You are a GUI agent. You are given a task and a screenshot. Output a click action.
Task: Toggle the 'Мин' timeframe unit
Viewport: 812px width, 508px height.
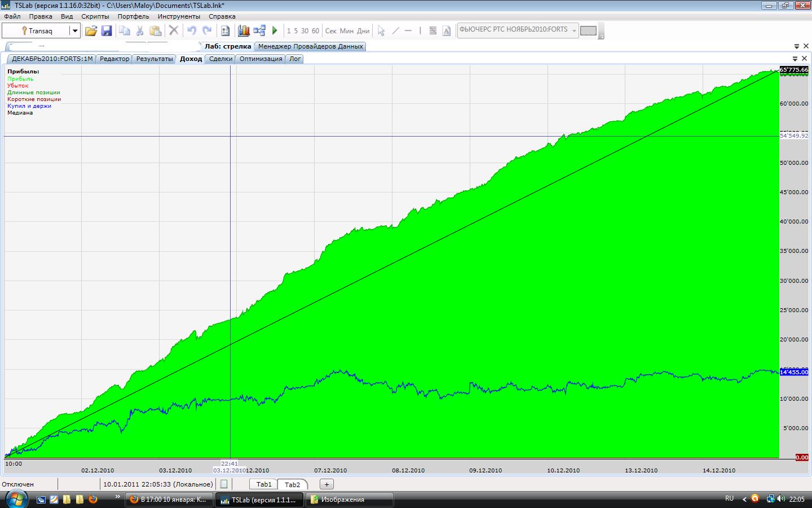[x=347, y=31]
